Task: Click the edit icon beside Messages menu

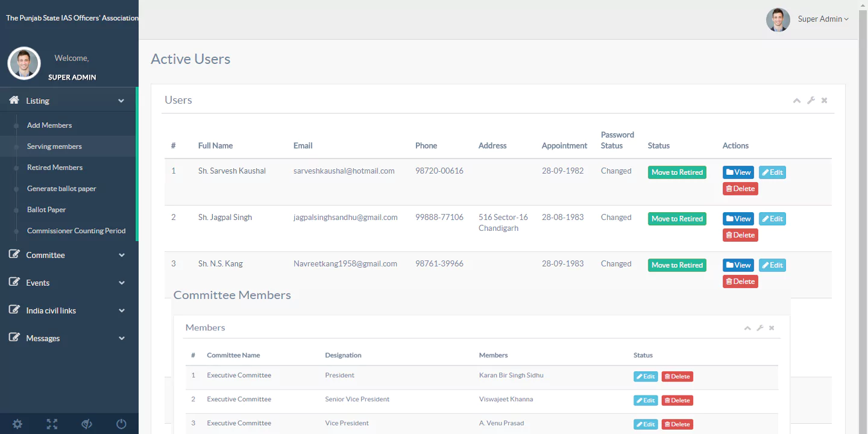Action: pyautogui.click(x=14, y=338)
